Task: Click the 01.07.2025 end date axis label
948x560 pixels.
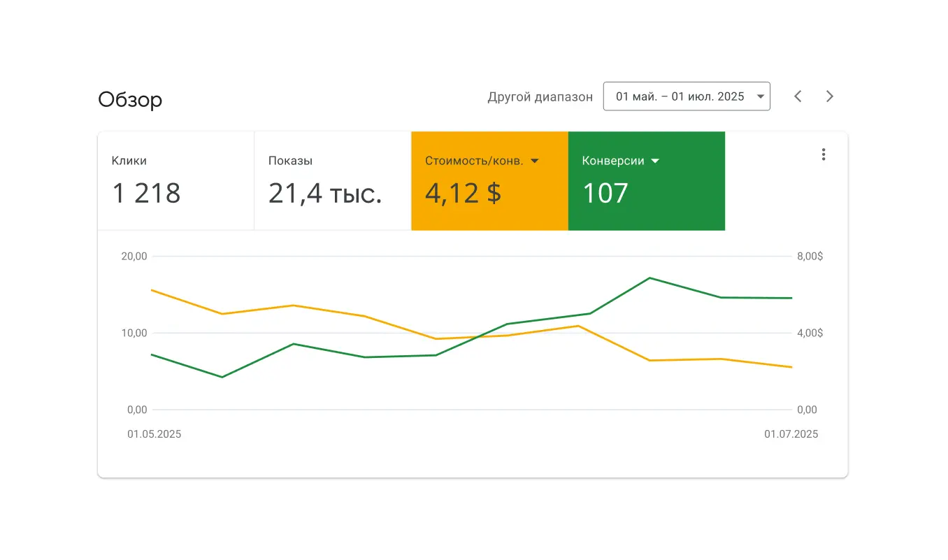Action: click(x=791, y=434)
